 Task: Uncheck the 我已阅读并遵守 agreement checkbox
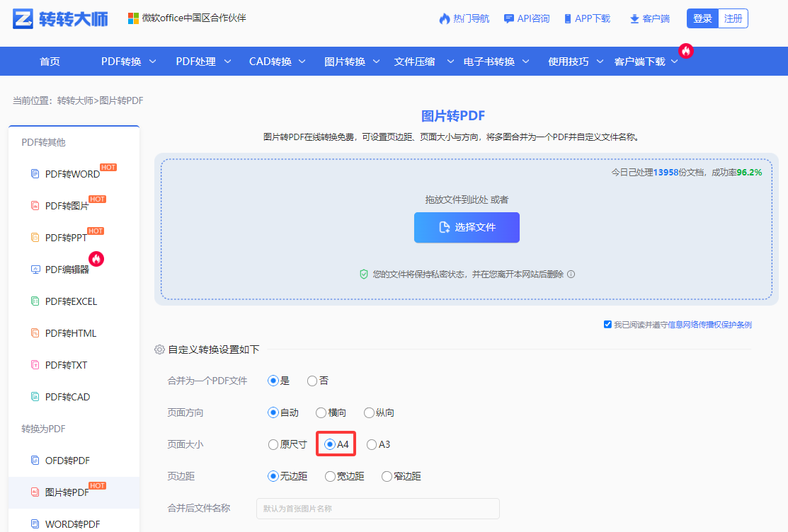607,325
